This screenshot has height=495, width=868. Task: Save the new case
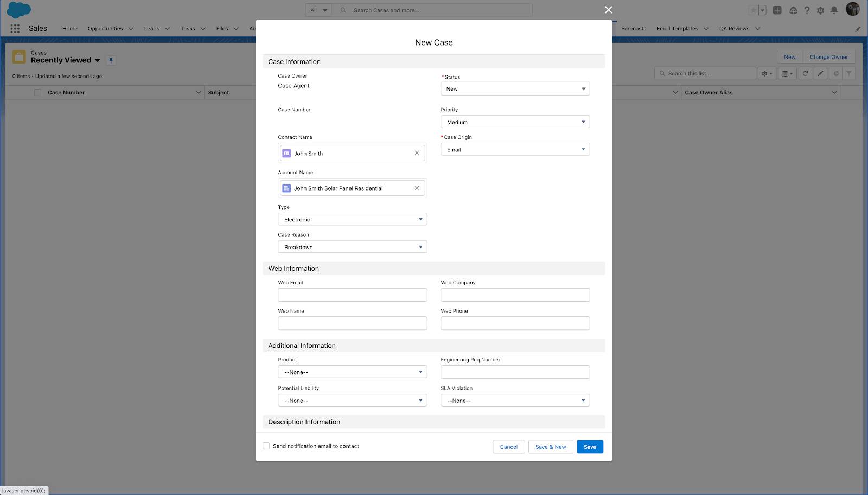coord(590,446)
